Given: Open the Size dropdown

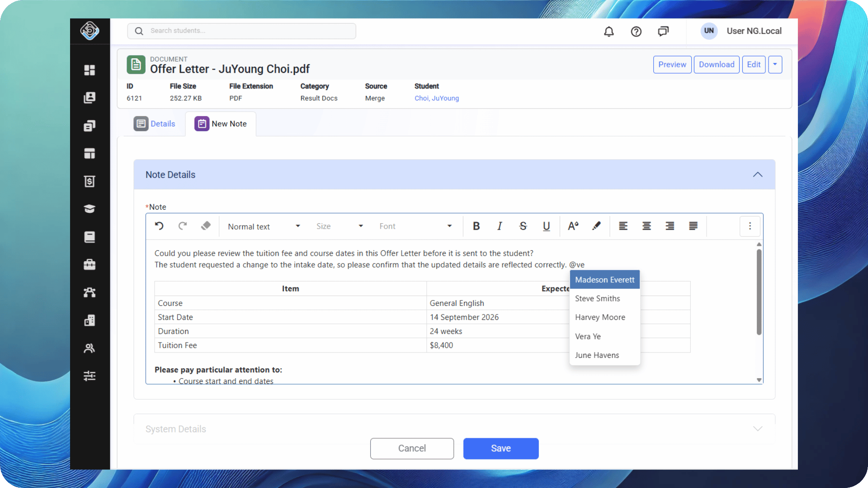Looking at the screenshot, I should [340, 226].
